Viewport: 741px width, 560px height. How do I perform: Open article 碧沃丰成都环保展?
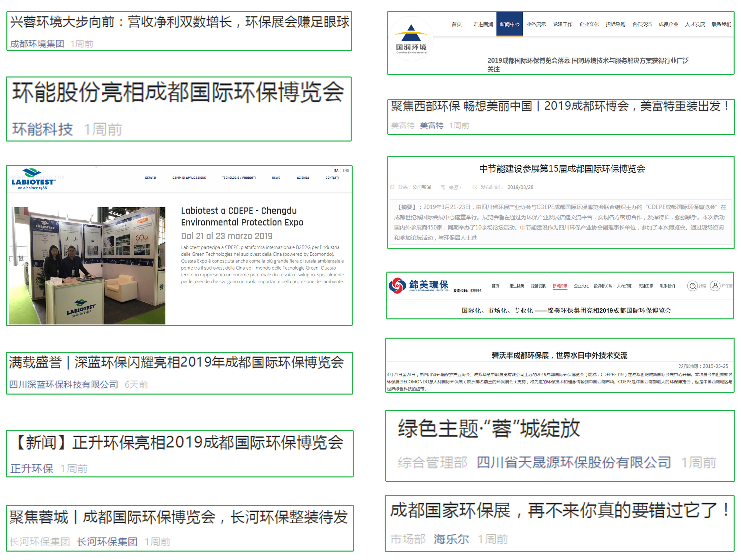(559, 355)
